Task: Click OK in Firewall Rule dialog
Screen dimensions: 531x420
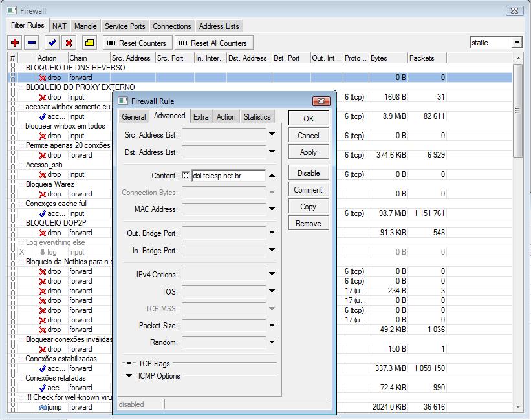Action: pos(309,118)
